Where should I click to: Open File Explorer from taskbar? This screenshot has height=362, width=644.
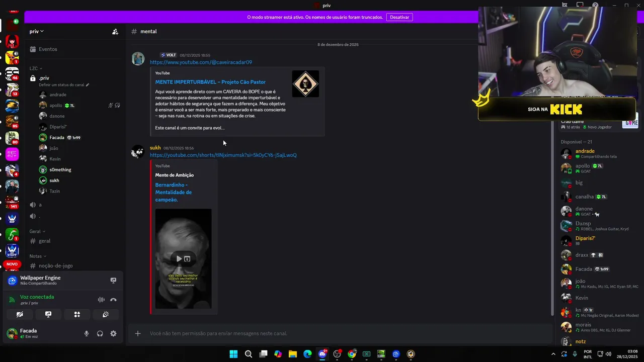(292, 354)
